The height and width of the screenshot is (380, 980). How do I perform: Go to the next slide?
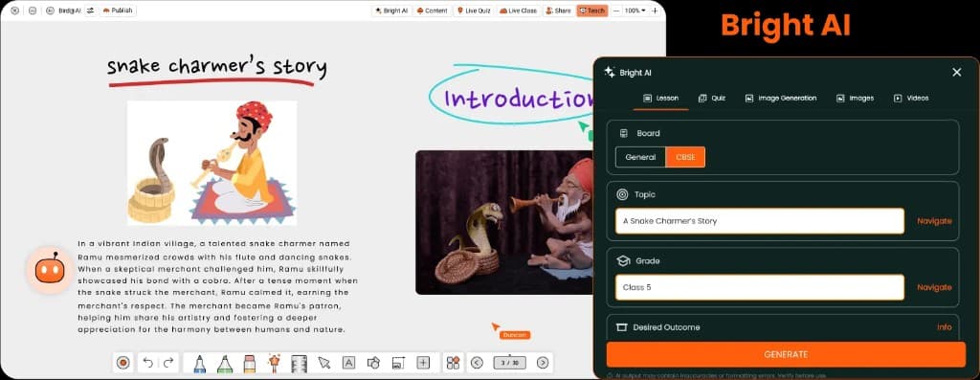[543, 363]
